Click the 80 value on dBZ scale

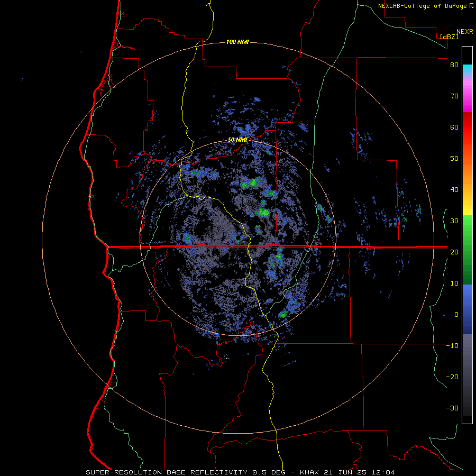coord(454,65)
